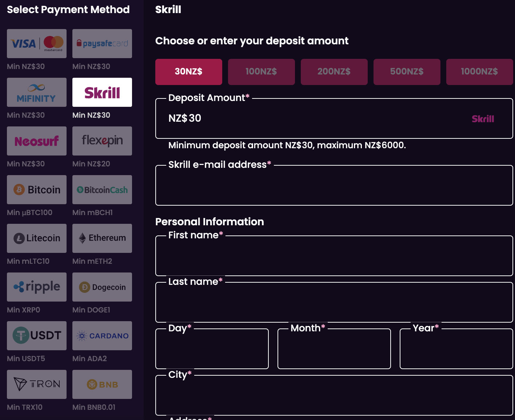This screenshot has width=515, height=420.
Task: Click the 'Min mETH2' label
Action: coord(92,261)
